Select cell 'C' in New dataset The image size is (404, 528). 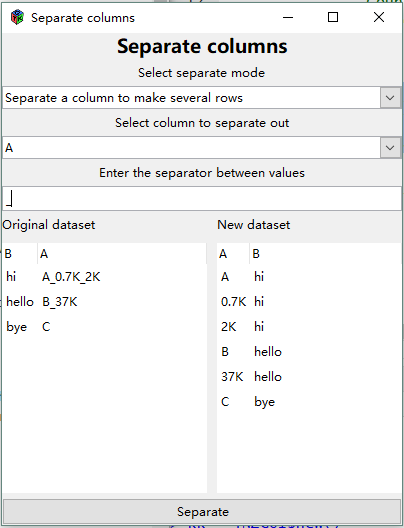[225, 402]
